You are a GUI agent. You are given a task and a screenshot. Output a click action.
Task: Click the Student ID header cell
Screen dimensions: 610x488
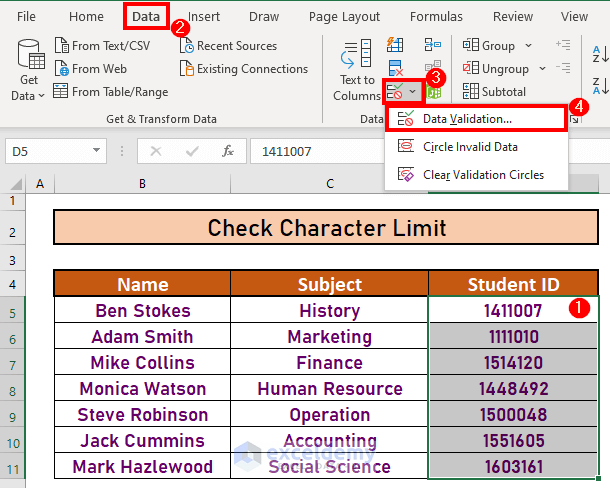pyautogui.click(x=513, y=284)
